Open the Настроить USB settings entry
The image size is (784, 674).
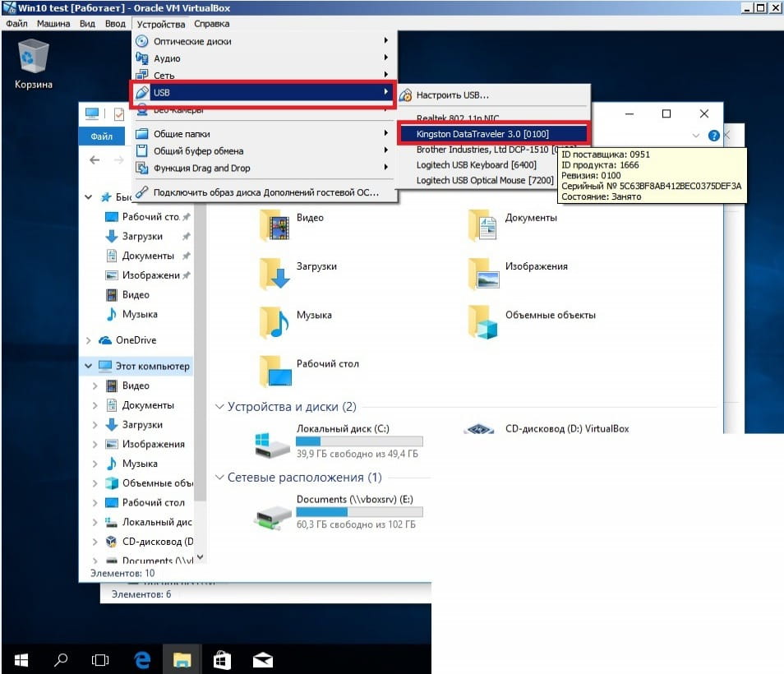coord(451,95)
